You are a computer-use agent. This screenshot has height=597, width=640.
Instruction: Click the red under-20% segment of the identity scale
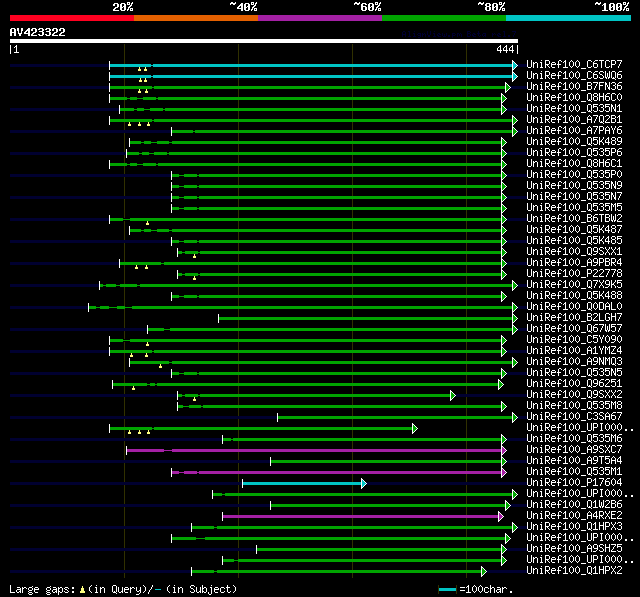coord(72,18)
